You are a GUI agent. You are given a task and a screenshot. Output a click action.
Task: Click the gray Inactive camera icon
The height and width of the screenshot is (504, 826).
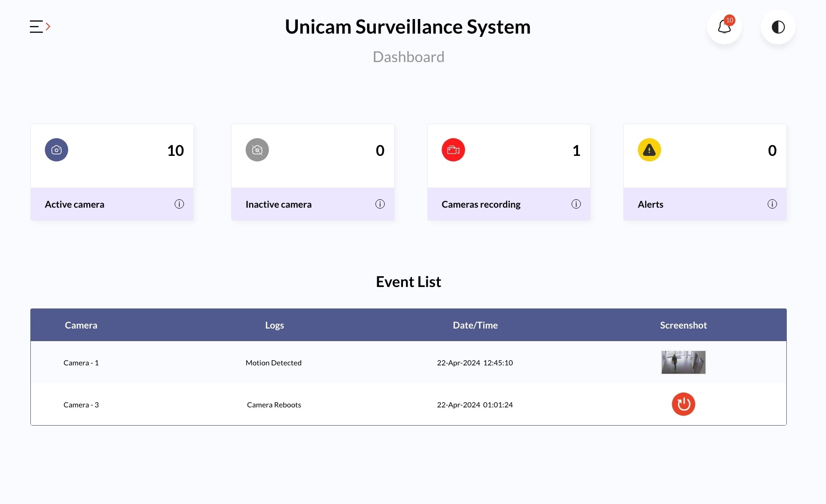(257, 150)
